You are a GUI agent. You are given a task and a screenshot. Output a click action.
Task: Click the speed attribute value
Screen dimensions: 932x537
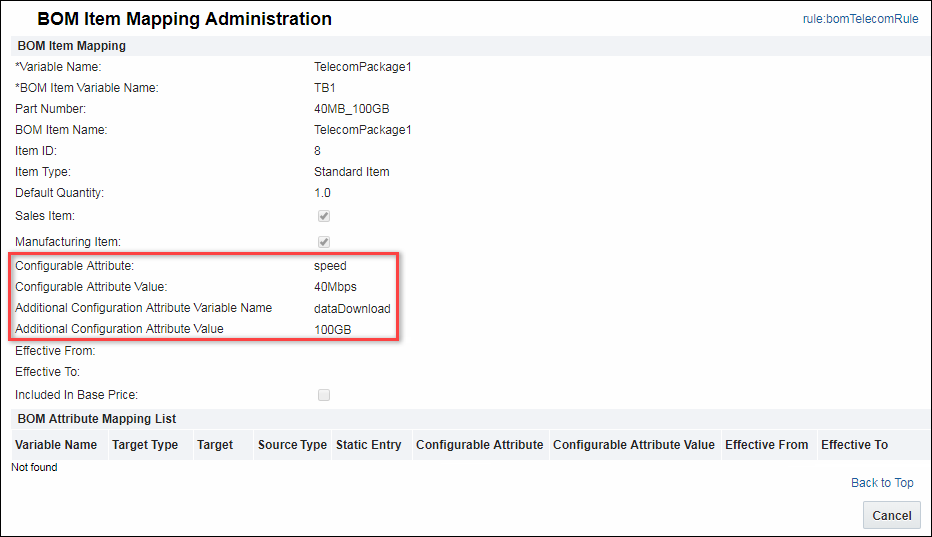point(330,266)
